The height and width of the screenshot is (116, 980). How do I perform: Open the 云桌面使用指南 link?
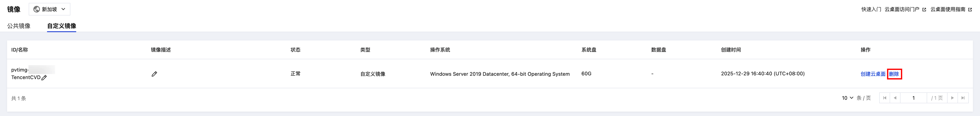[x=948, y=9]
